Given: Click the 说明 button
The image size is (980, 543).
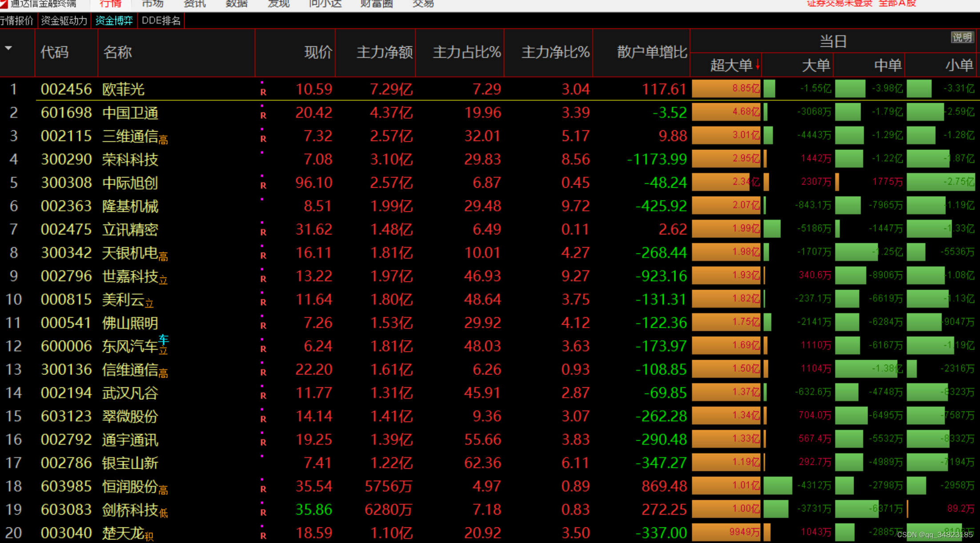Looking at the screenshot, I should click(962, 37).
